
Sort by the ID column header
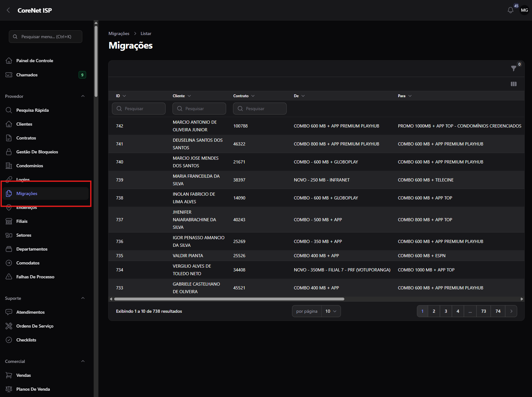coord(121,96)
